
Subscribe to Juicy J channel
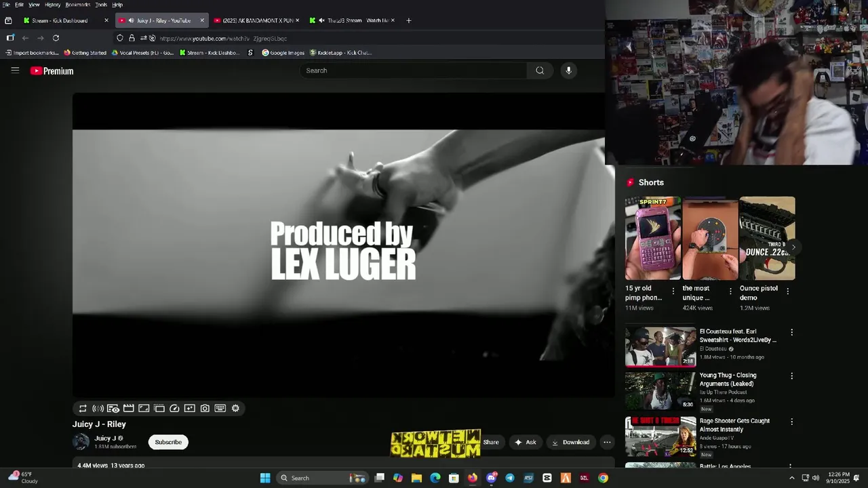coord(168,442)
